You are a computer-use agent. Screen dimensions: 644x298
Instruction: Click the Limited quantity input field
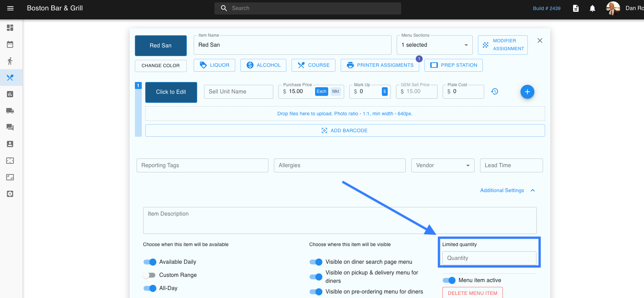(x=489, y=258)
